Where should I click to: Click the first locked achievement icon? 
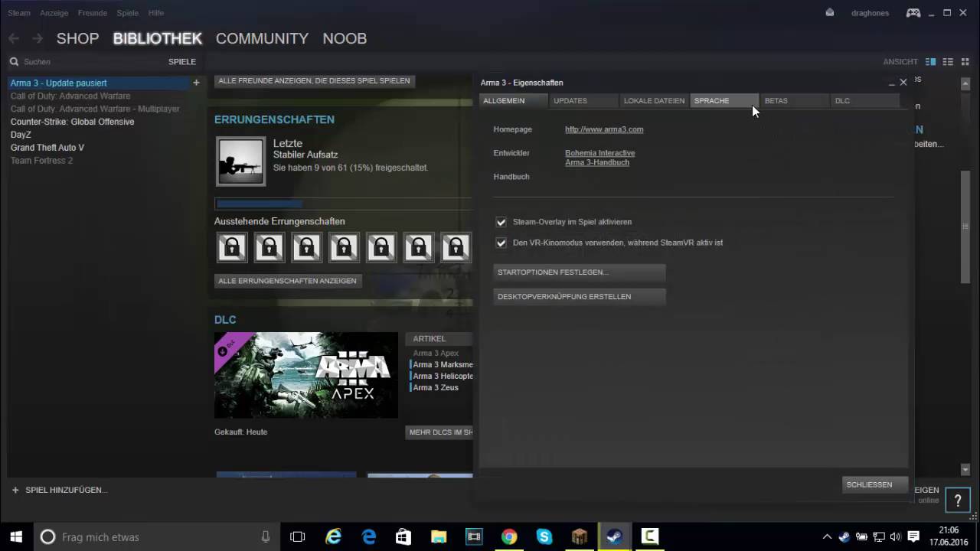pyautogui.click(x=232, y=248)
